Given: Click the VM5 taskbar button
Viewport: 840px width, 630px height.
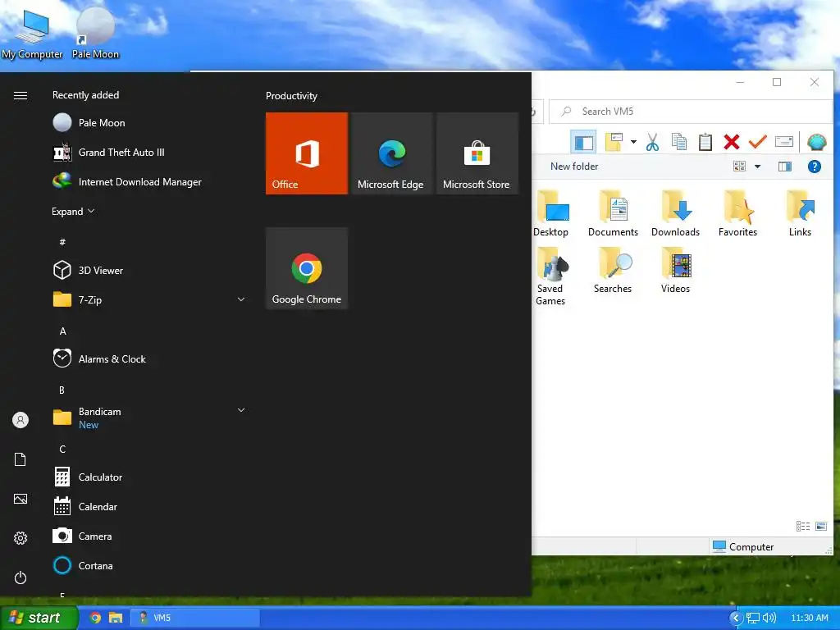Looking at the screenshot, I should point(196,618).
